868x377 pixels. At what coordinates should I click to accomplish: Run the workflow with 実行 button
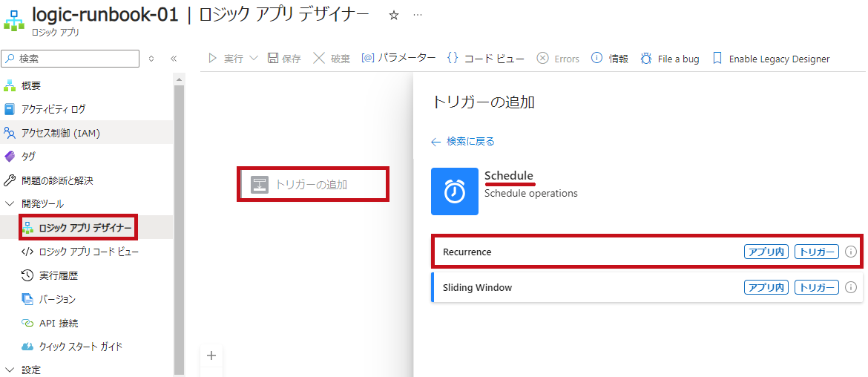point(226,59)
